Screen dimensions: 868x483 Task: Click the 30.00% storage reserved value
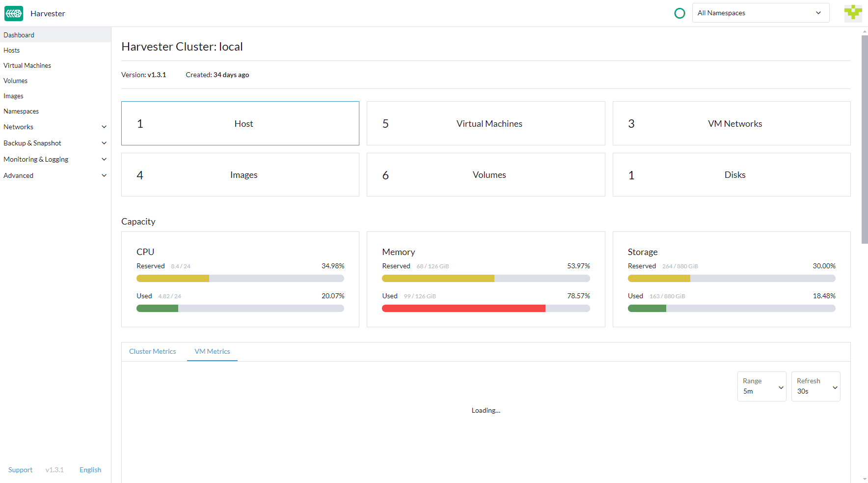(824, 266)
